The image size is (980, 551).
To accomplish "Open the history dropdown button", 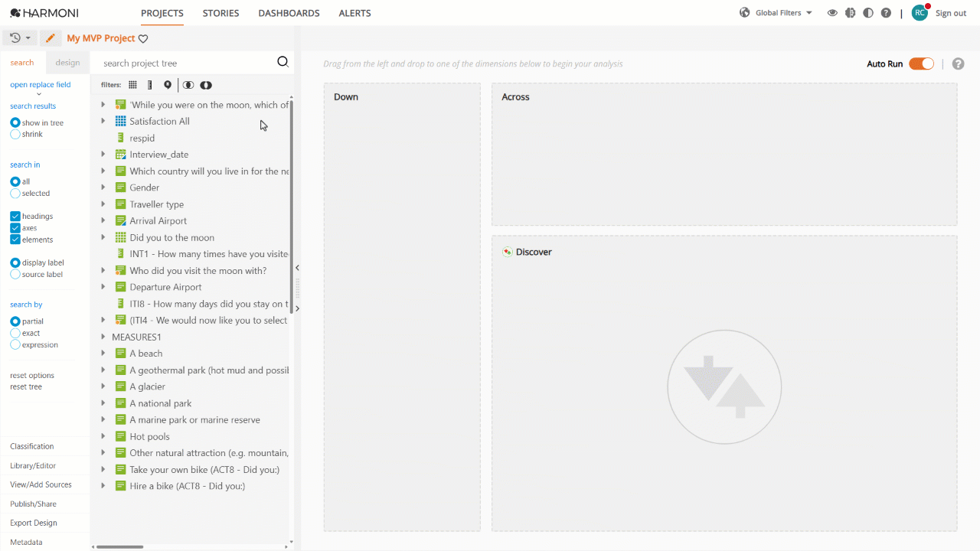I will (x=20, y=37).
